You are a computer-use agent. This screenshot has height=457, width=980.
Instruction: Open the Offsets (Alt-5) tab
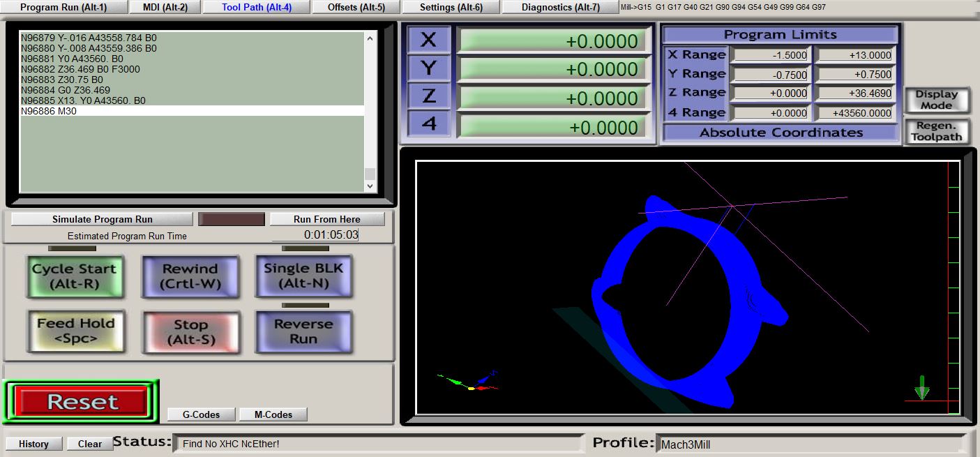tap(356, 8)
